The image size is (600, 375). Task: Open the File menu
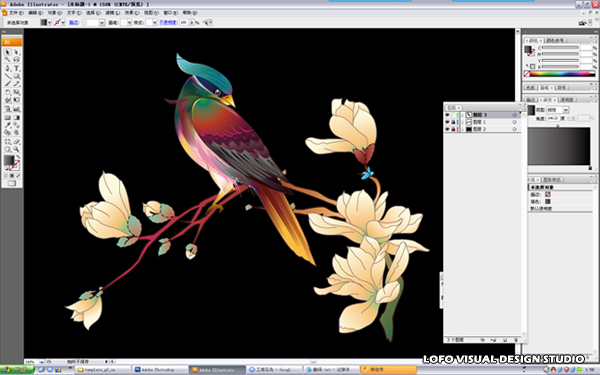click(x=16, y=13)
